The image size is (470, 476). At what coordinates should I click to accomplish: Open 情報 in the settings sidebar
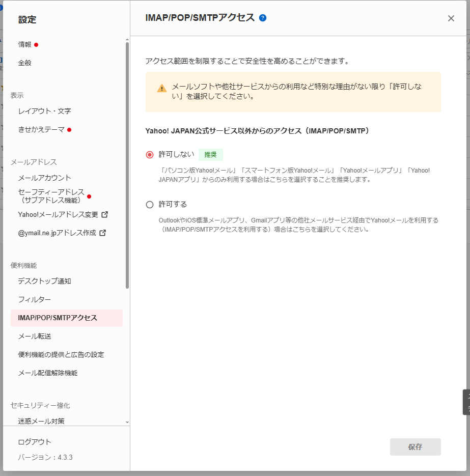25,44
